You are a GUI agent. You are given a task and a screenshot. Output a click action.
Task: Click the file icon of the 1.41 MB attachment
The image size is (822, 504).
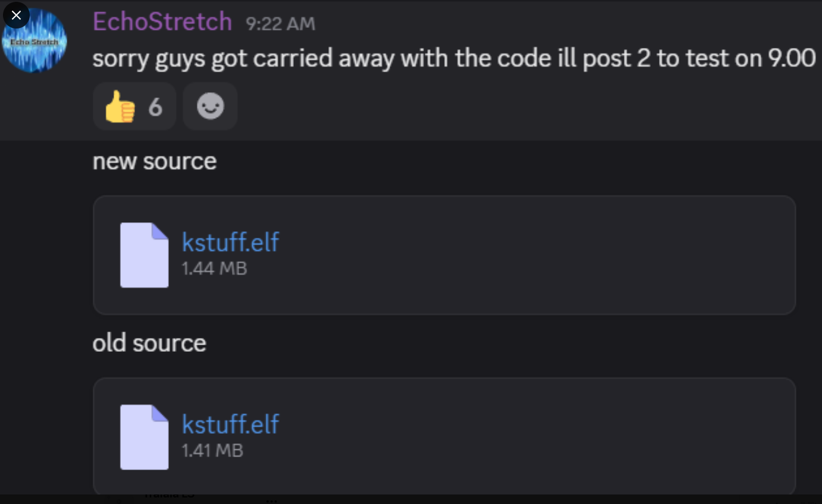[x=144, y=437]
